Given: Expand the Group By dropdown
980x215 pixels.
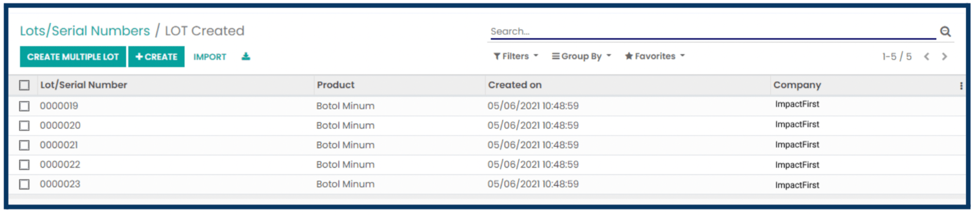Looking at the screenshot, I should pos(581,56).
